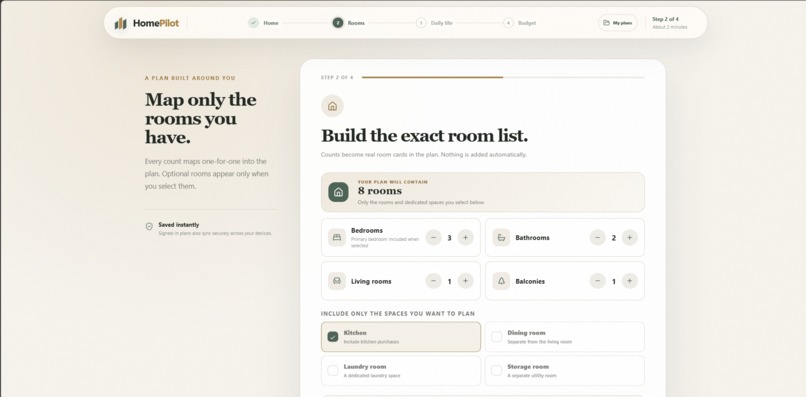Decrease the Living rooms count
Screen dimensions: 806x397
(433, 281)
